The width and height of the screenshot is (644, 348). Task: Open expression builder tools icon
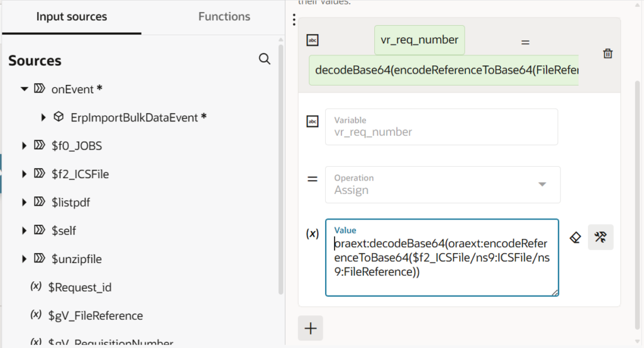[601, 237]
